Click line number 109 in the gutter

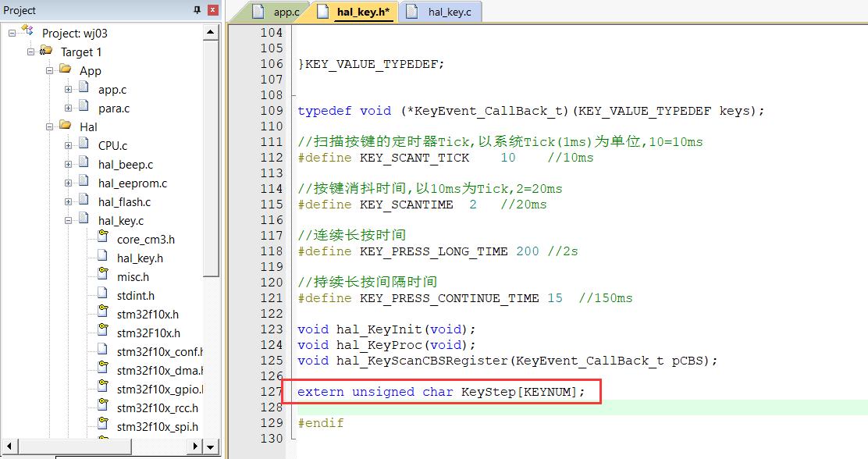coord(272,111)
